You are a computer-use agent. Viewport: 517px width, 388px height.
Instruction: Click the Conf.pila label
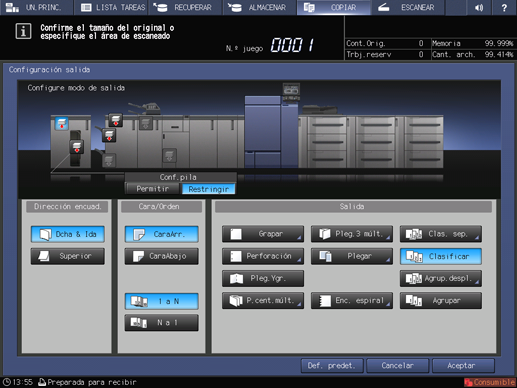click(x=178, y=177)
